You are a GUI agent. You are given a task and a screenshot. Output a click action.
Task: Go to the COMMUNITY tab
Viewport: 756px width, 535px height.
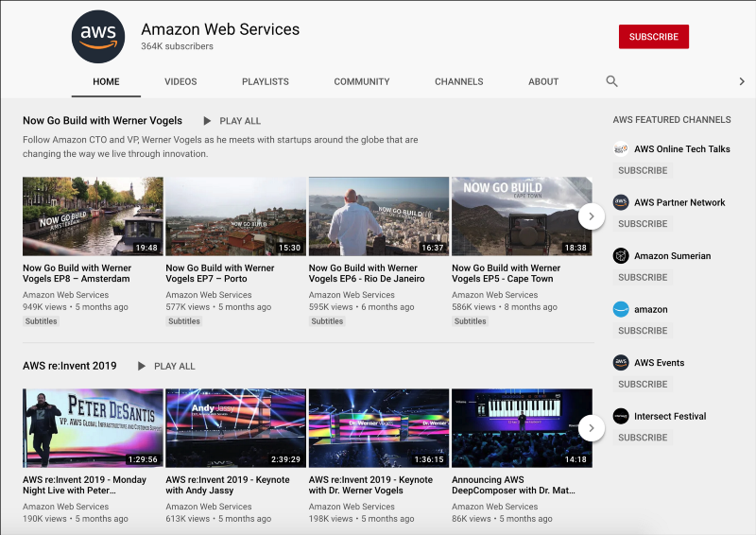(362, 81)
